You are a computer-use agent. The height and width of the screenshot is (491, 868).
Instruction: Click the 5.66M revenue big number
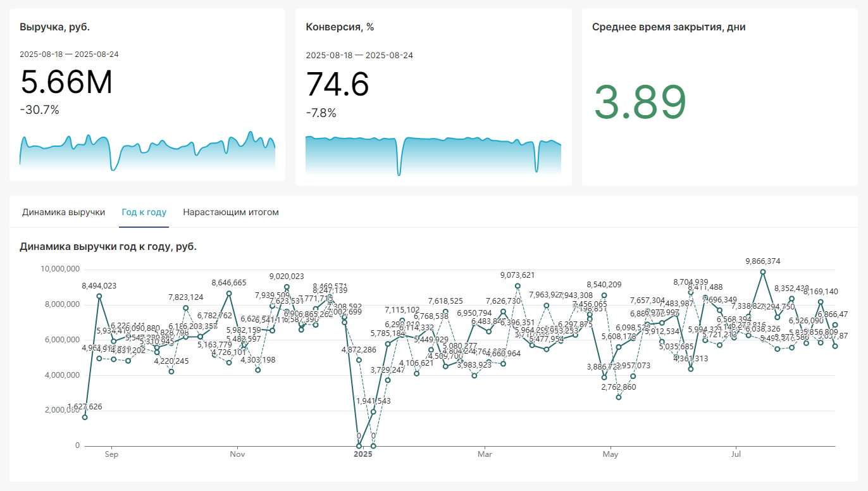[x=66, y=82]
